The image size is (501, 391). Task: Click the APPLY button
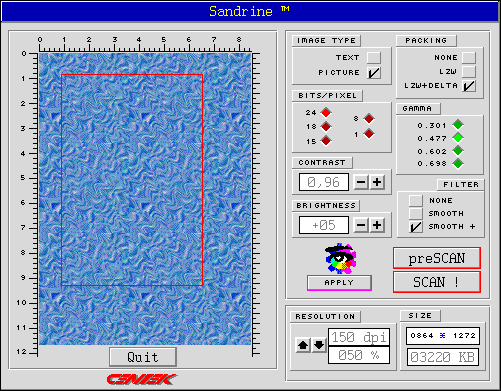339,283
